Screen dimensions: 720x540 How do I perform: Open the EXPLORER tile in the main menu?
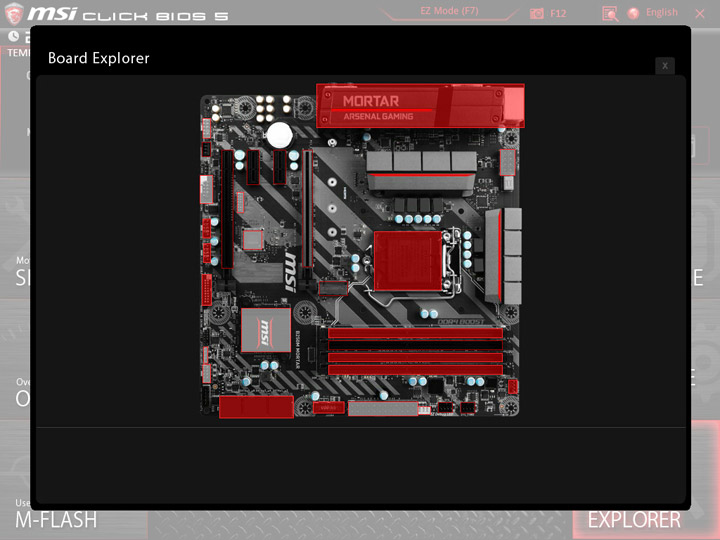point(634,520)
